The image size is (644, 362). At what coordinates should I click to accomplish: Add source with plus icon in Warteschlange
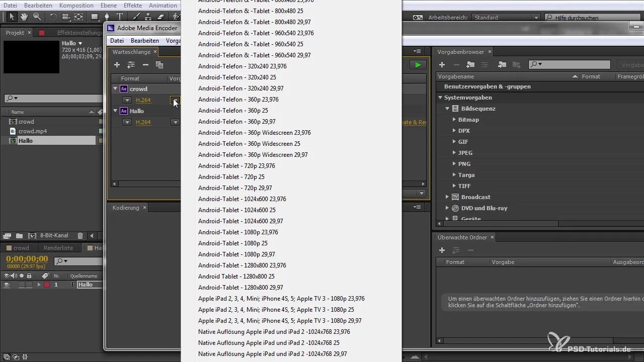click(117, 65)
